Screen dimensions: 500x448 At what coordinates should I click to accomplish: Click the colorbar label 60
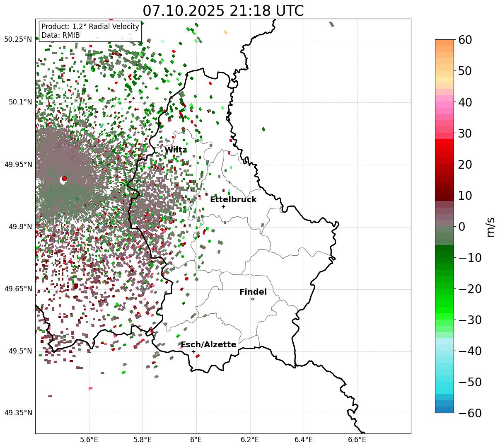coord(466,40)
